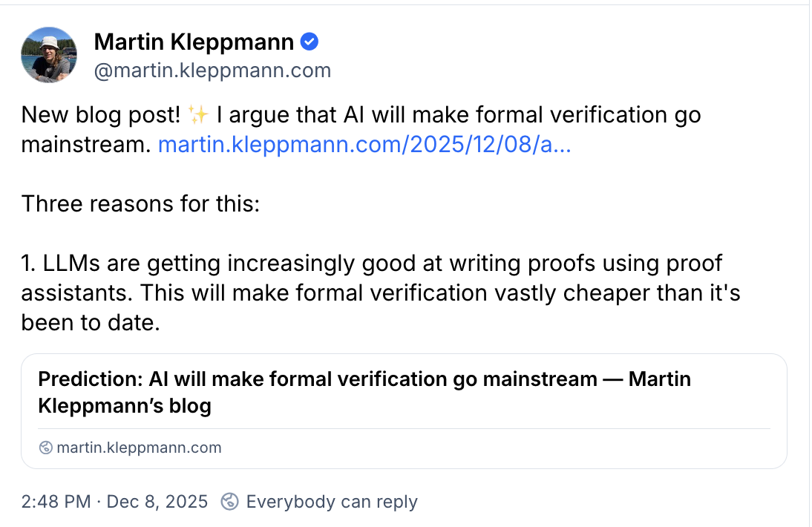The width and height of the screenshot is (812, 527).
Task: Click the link card's martin.kleppmann.com domain text
Action: 139,448
